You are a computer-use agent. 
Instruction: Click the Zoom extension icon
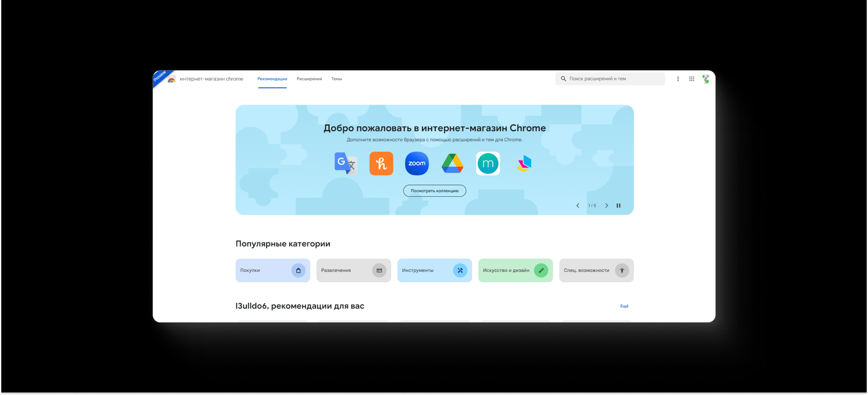417,163
